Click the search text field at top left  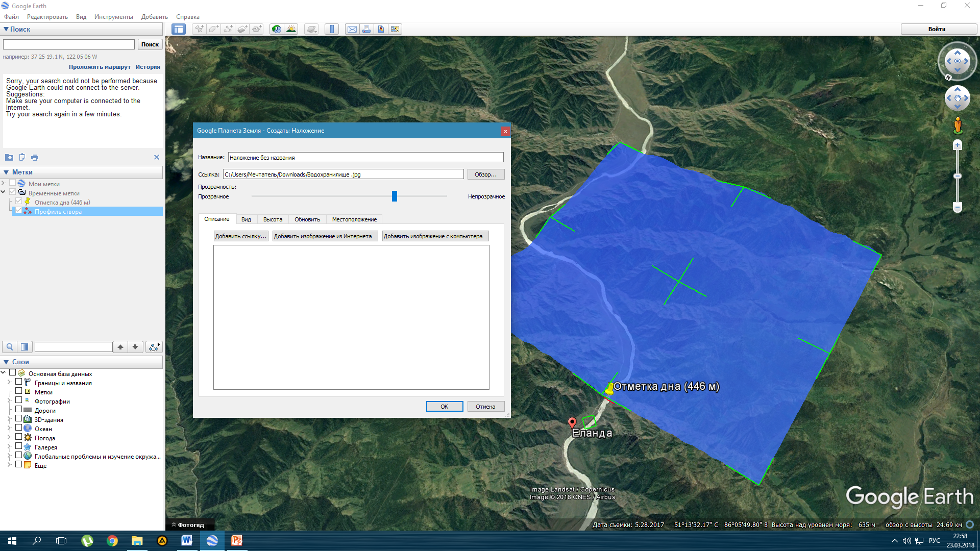click(x=69, y=44)
